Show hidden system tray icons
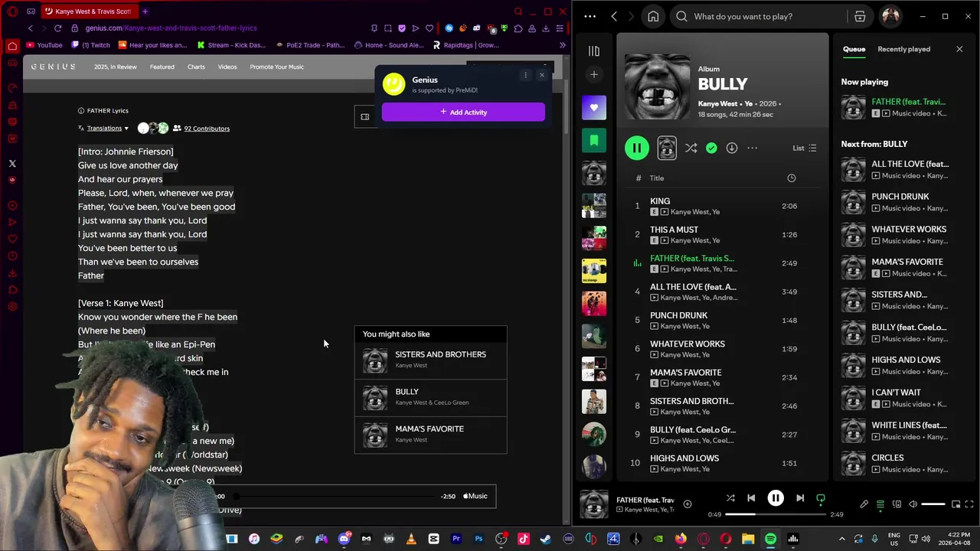980x551 pixels. (x=842, y=539)
